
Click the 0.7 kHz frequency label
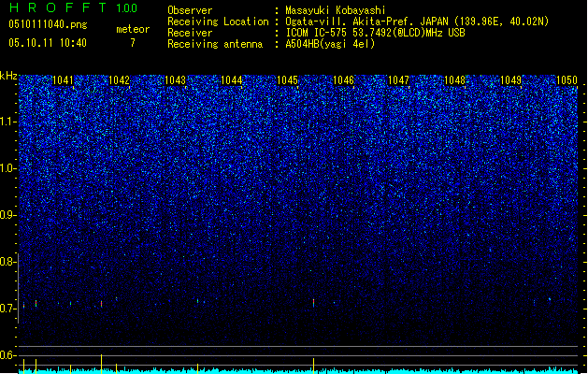click(x=7, y=309)
